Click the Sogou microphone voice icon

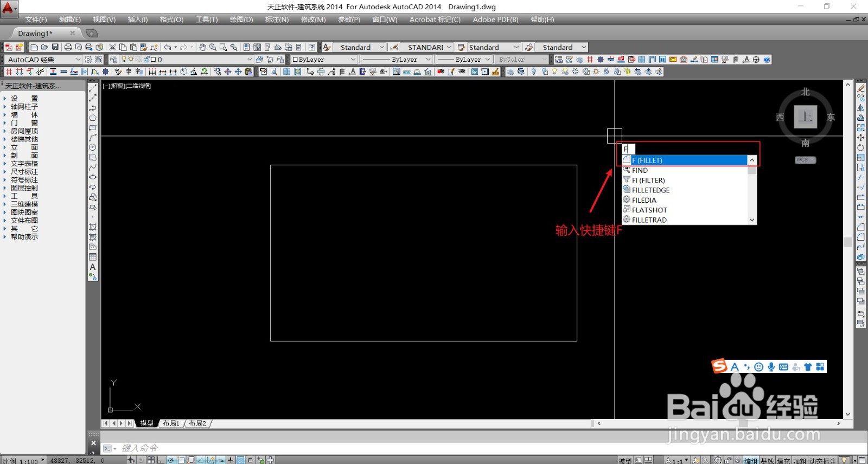(x=771, y=367)
